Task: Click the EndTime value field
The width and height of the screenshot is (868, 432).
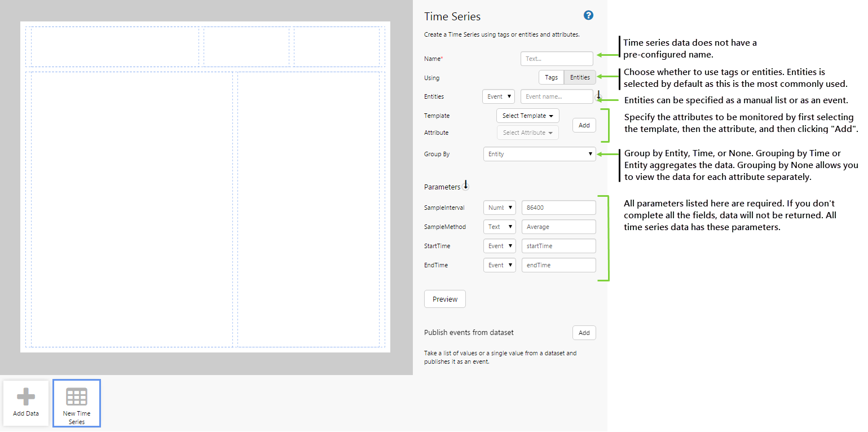Action: click(558, 265)
